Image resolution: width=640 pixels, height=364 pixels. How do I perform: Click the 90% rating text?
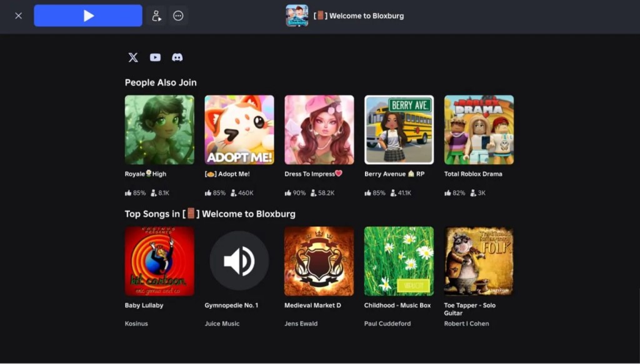click(299, 193)
